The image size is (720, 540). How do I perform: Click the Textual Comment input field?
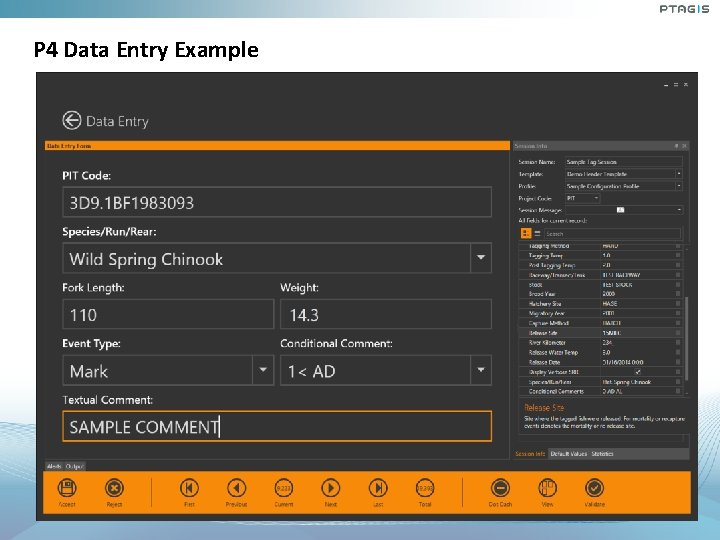tap(277, 426)
